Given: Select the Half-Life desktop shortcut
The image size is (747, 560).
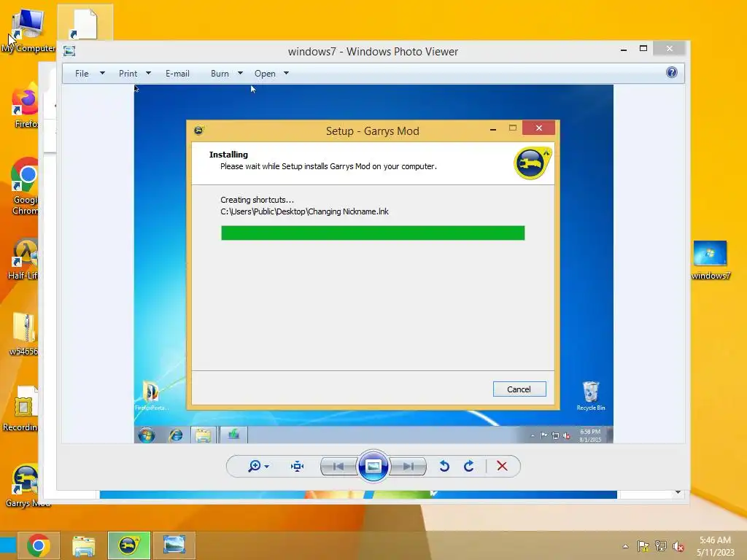Looking at the screenshot, I should (23, 260).
